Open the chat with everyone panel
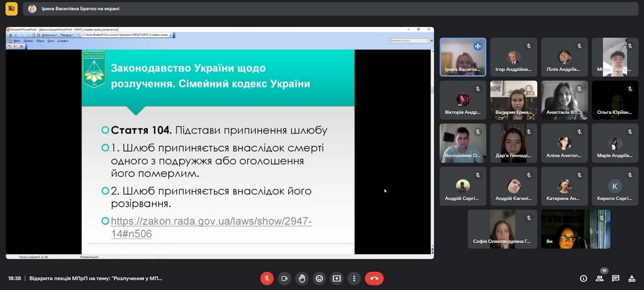Screen dimensions: 644x290 point(616,278)
